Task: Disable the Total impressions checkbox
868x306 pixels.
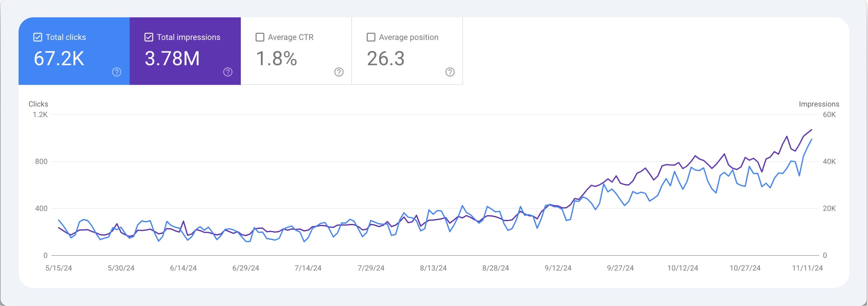Action: coord(148,37)
